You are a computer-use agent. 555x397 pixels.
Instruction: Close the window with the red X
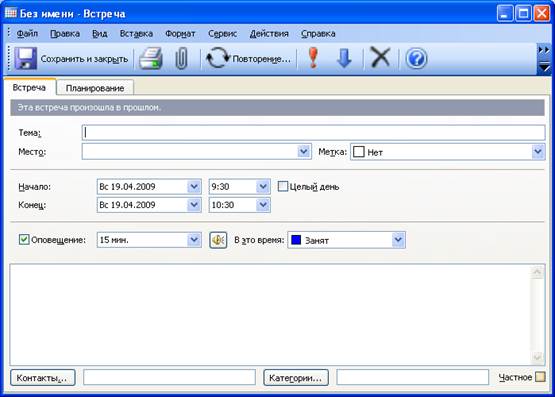pos(542,14)
